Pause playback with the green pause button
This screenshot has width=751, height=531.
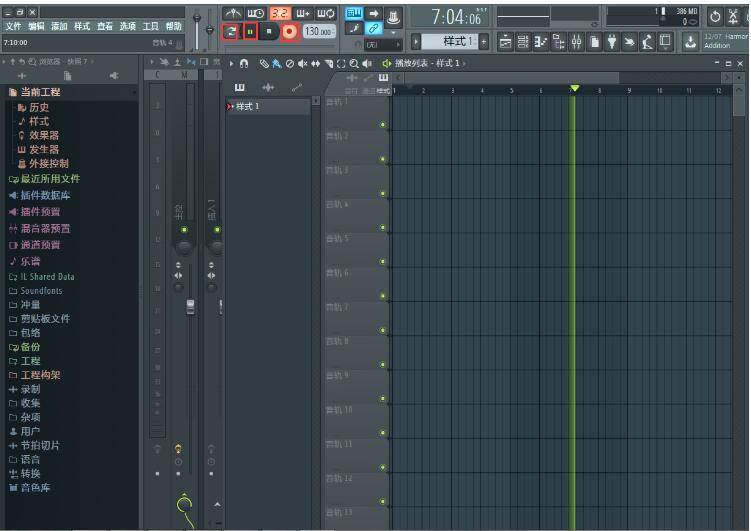pyautogui.click(x=250, y=32)
